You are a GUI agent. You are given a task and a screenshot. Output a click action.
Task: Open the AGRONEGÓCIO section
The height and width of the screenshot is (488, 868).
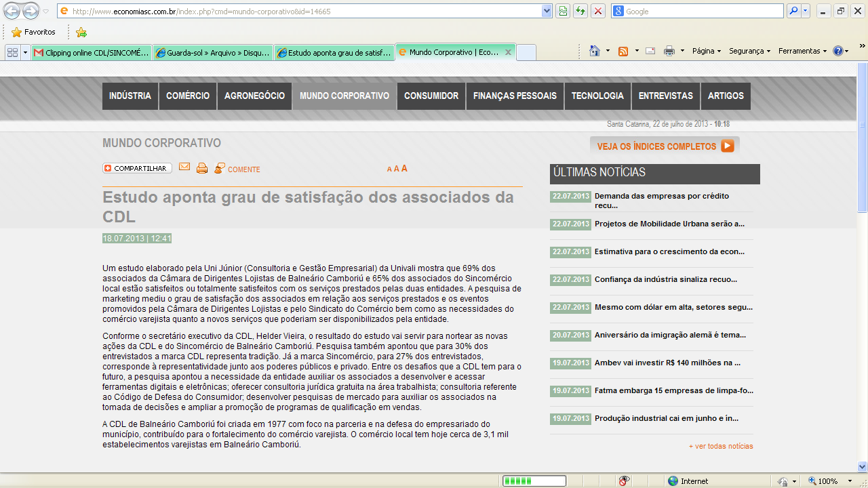click(254, 96)
